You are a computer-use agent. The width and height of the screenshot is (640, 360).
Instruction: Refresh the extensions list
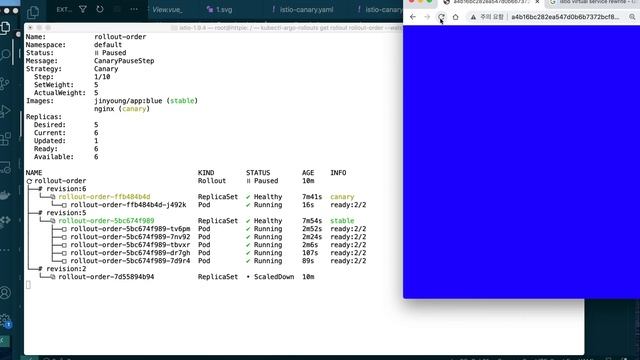click(x=100, y=9)
